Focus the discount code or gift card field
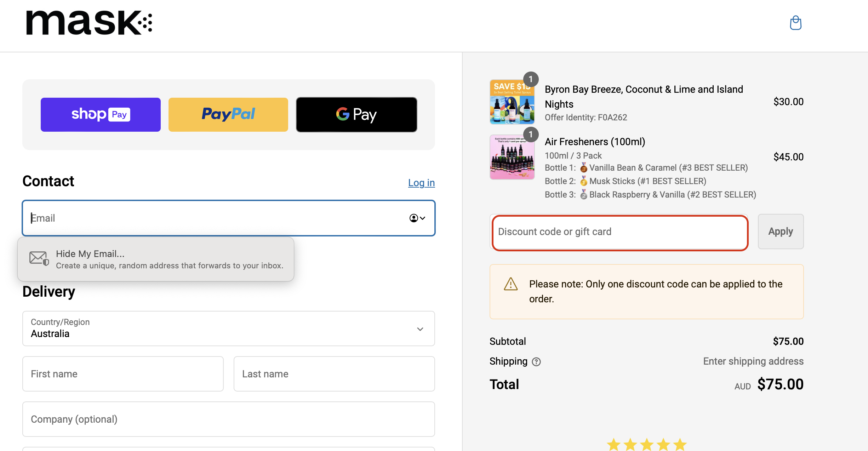This screenshot has height=451, width=868. [x=619, y=232]
